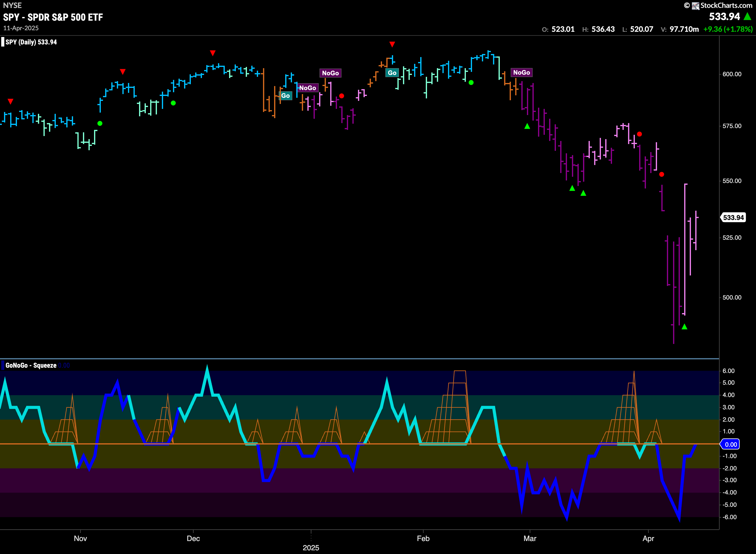
Task: Click the lower NoGo label near early January
Action: point(308,88)
